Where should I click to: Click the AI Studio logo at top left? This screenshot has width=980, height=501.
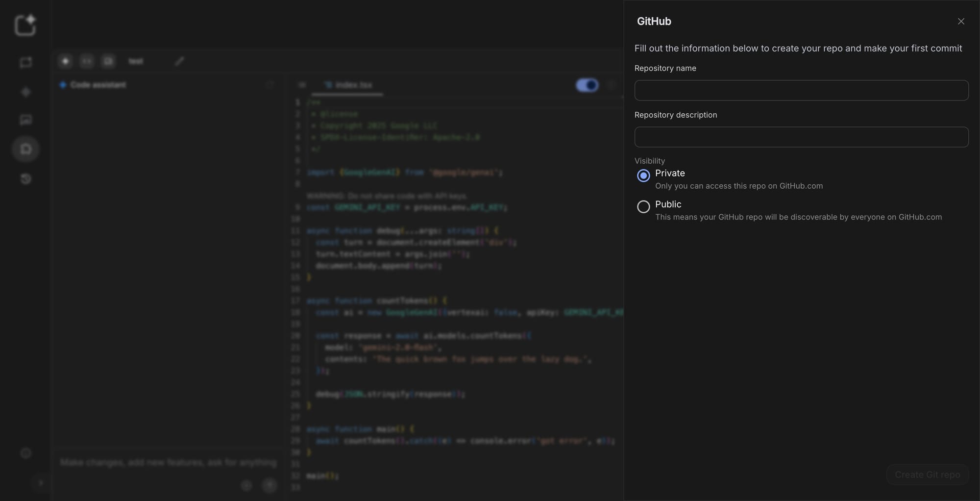point(25,25)
